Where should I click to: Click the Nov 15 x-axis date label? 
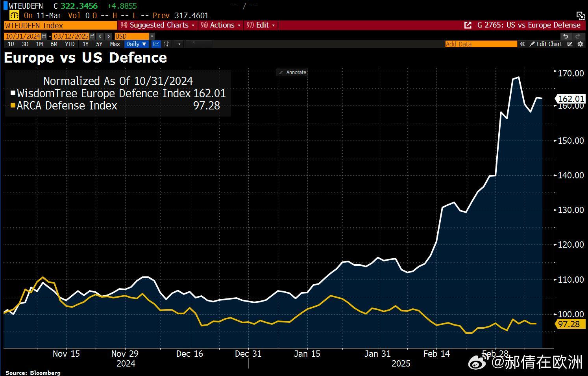tap(66, 354)
